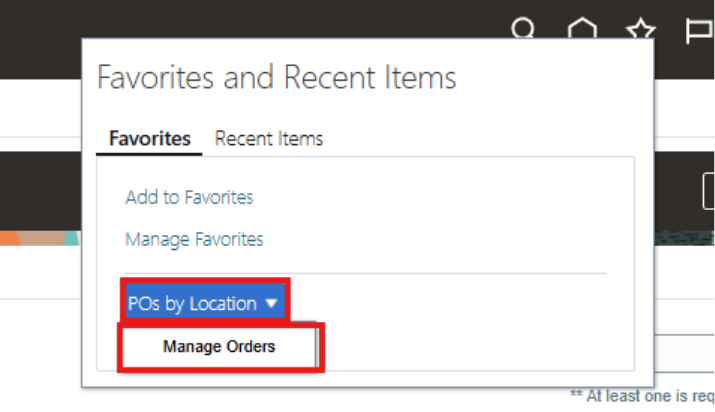This screenshot has width=715, height=412.
Task: Click the colorful banner strip at left edge
Action: 40,238
